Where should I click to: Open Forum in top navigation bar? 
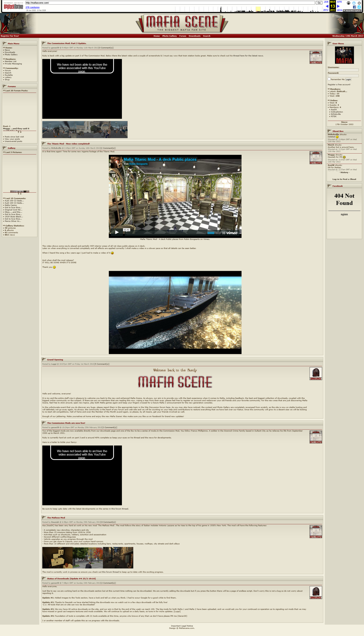(x=183, y=36)
